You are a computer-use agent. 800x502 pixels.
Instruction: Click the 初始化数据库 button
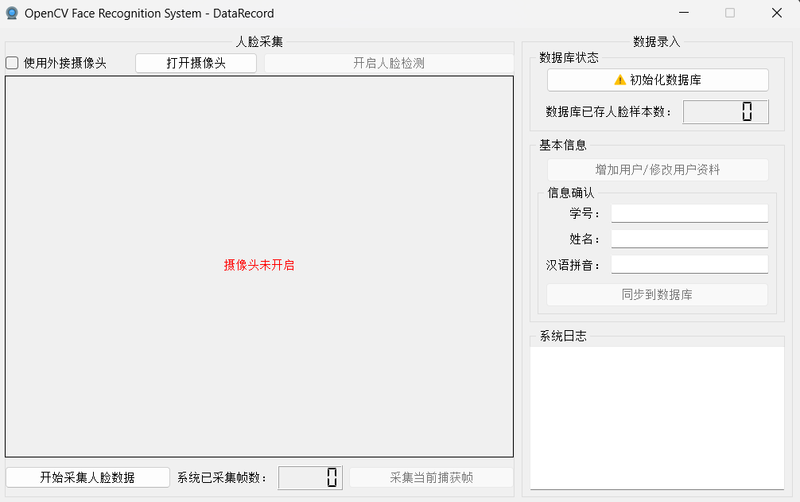pos(658,80)
